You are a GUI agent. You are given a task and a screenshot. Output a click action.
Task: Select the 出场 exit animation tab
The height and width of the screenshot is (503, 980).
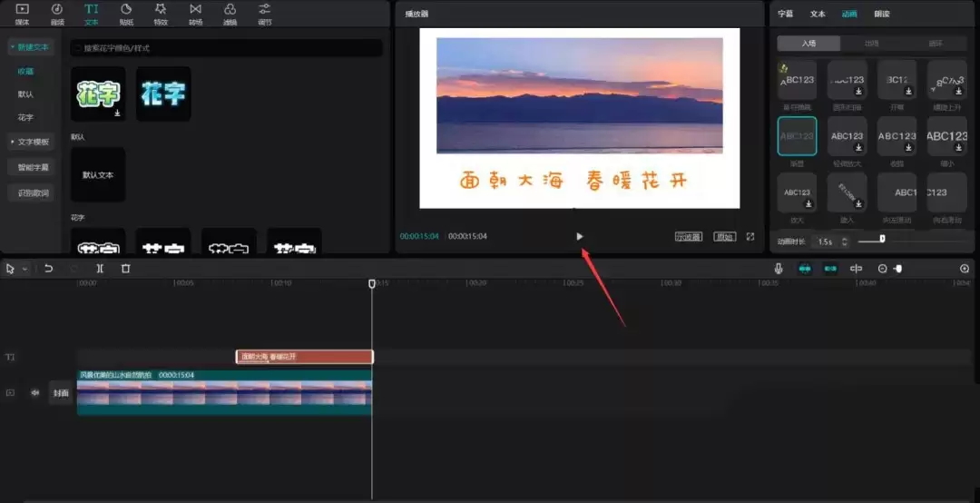tap(871, 44)
